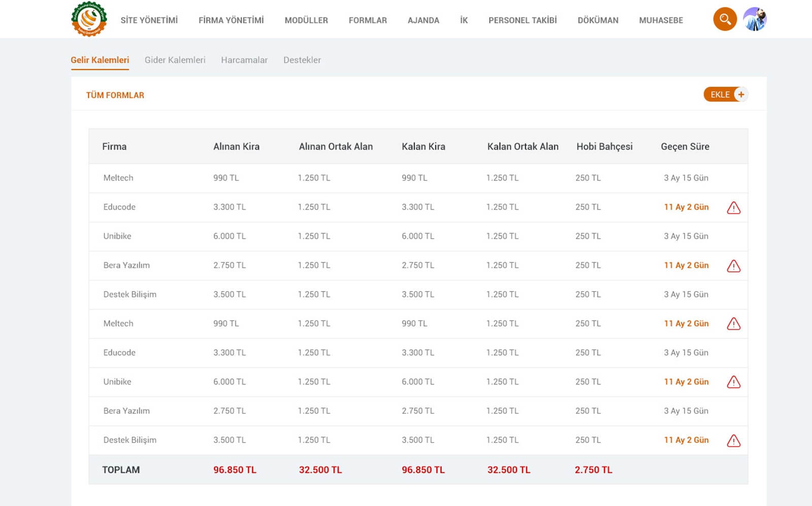Click the TÜM FORMLAR heading link

click(115, 95)
